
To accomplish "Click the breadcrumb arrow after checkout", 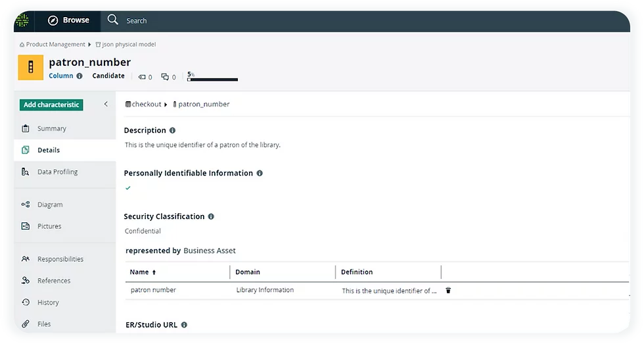I will (x=166, y=105).
